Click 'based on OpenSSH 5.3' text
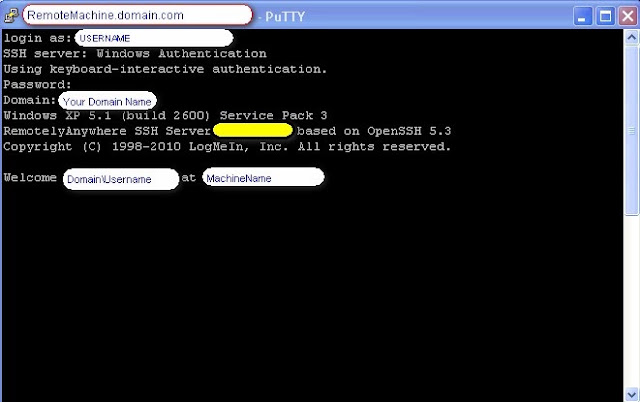Image resolution: width=640 pixels, height=402 pixels. pos(374,131)
